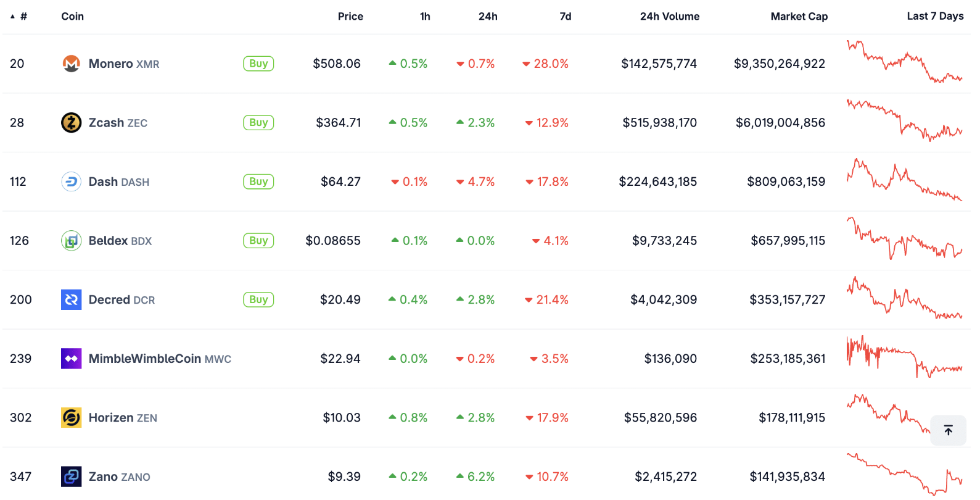Image resolution: width=980 pixels, height=500 pixels.
Task: Click the Monero coin logo icon
Action: pos(72,64)
